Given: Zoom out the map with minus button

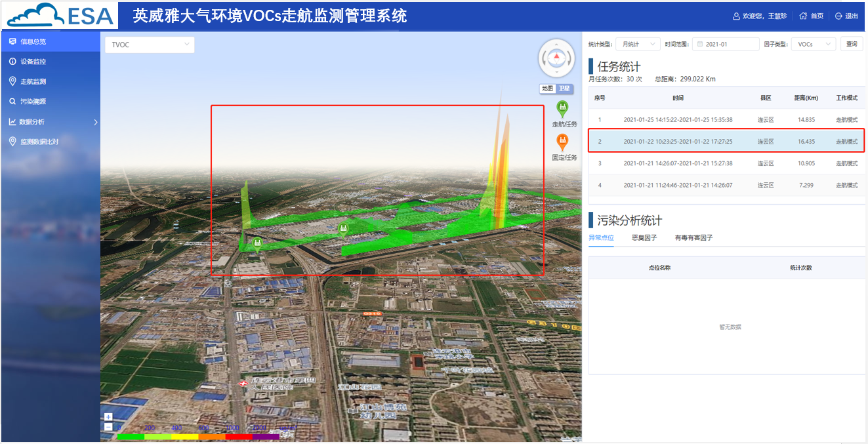Looking at the screenshot, I should (x=108, y=427).
